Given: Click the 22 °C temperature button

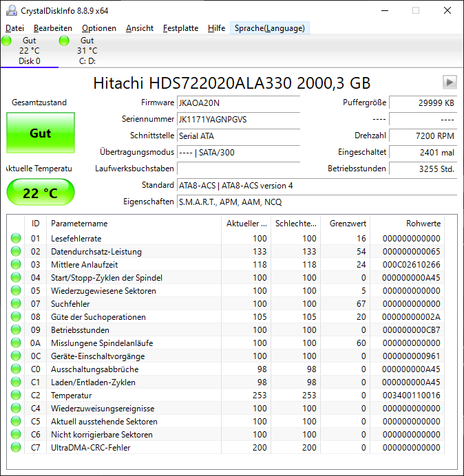Looking at the screenshot, I should coord(41,192).
